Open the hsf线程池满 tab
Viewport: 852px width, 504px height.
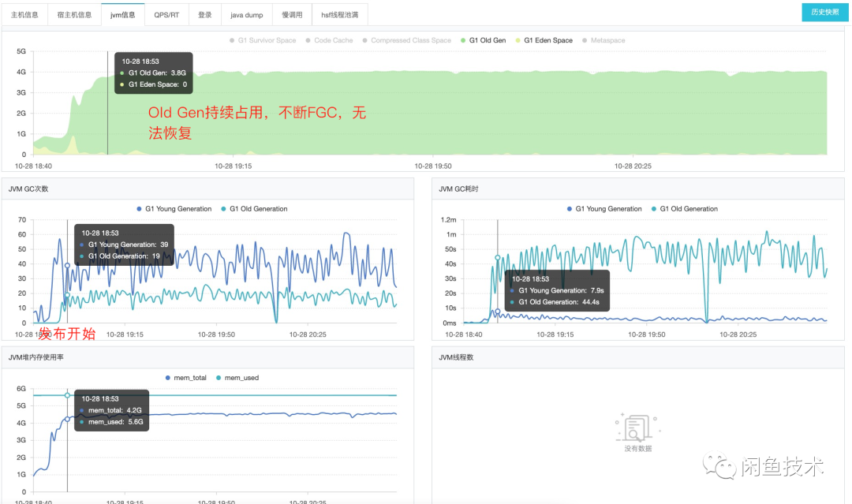click(x=339, y=15)
